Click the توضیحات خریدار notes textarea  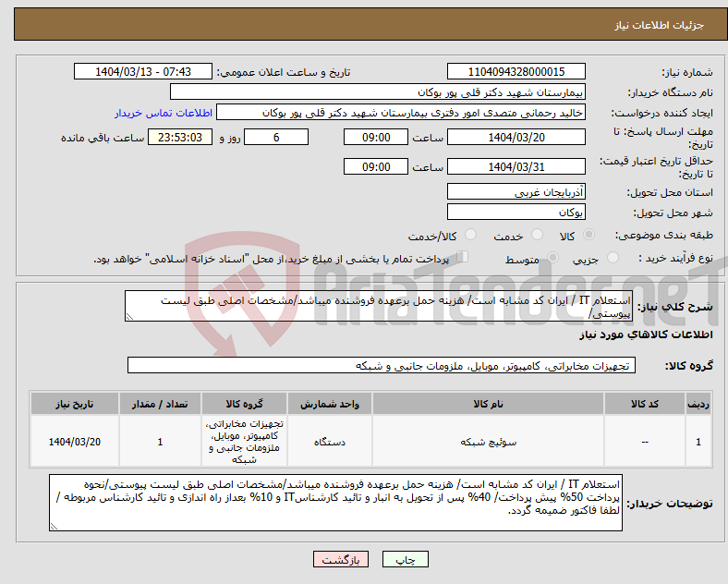point(335,503)
